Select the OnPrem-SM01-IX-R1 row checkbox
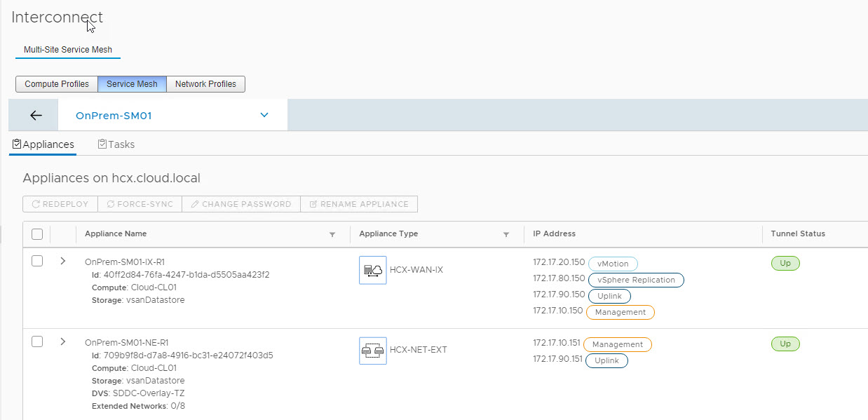Screen dimensions: 868x420 point(38,261)
